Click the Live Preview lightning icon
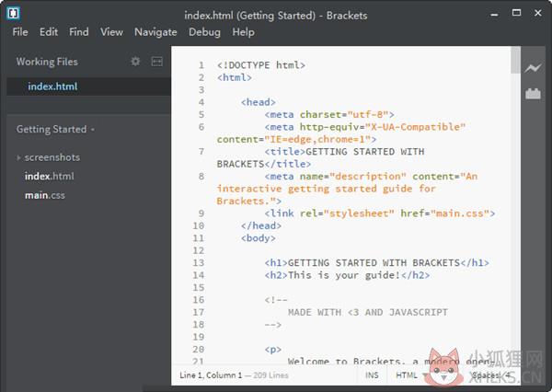The width and height of the screenshot is (552, 392). pyautogui.click(x=533, y=67)
